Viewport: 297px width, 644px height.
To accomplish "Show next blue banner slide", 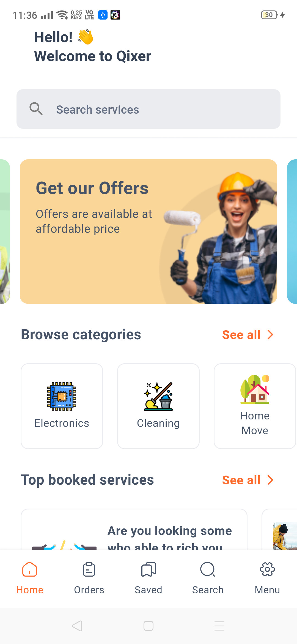I will (292, 231).
